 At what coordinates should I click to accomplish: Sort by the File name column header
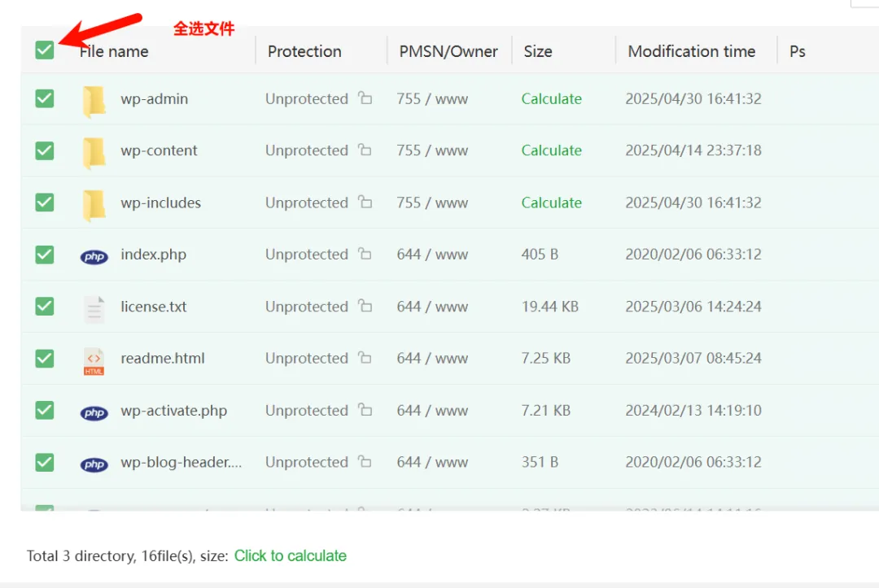[x=114, y=51]
